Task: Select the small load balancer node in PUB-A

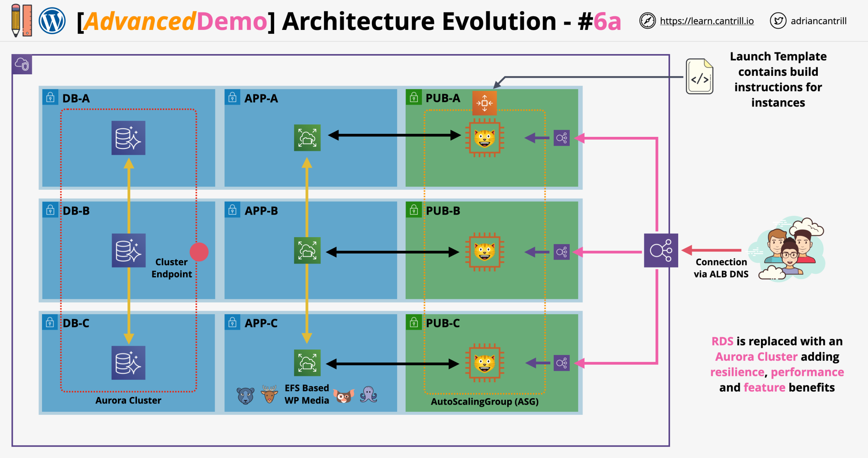Action: pyautogui.click(x=562, y=138)
